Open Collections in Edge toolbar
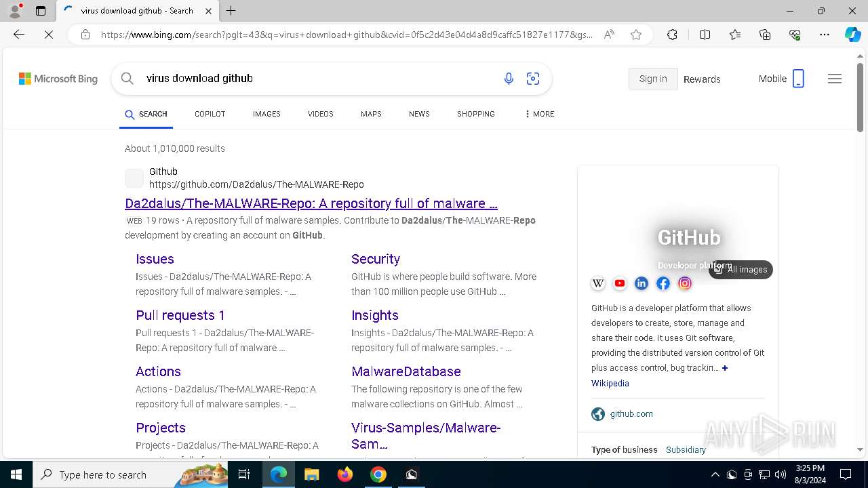Screen dimensions: 868x488 click(x=765, y=35)
